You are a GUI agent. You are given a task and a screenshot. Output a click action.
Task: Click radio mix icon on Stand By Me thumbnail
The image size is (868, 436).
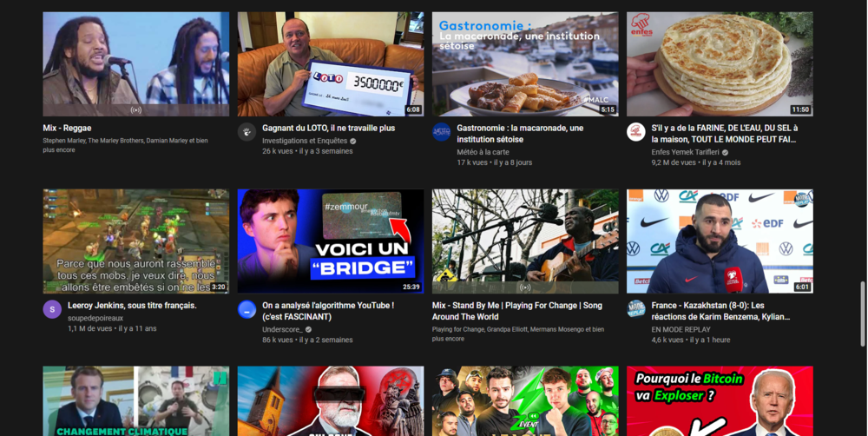coord(525,287)
